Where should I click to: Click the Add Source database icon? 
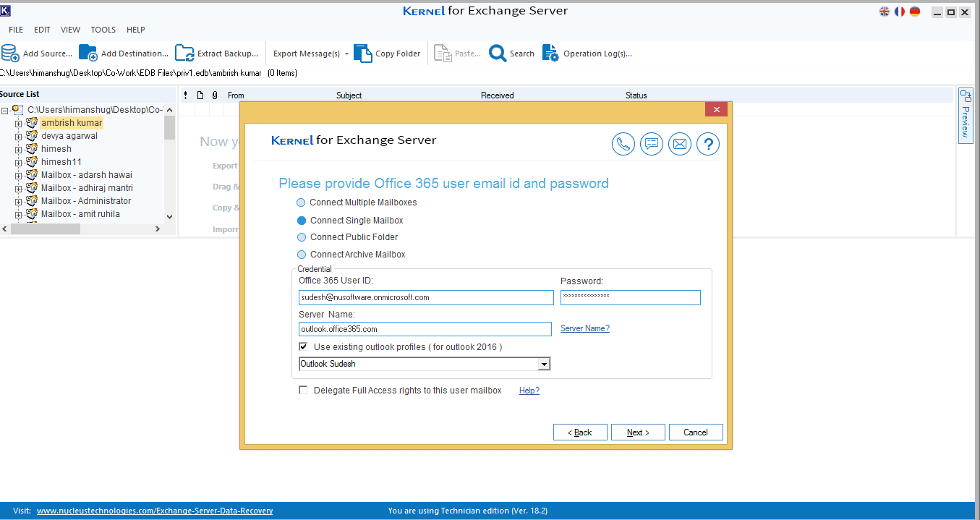tap(10, 54)
